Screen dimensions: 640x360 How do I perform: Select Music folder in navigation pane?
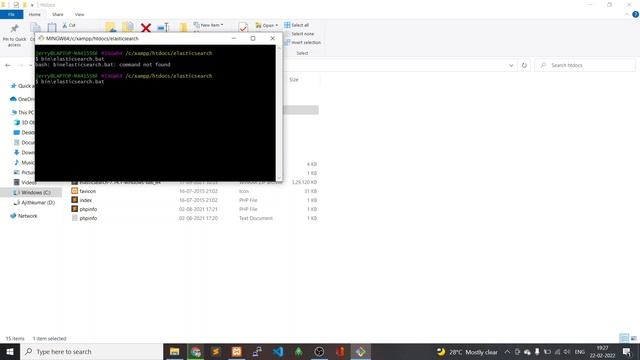coord(24,162)
